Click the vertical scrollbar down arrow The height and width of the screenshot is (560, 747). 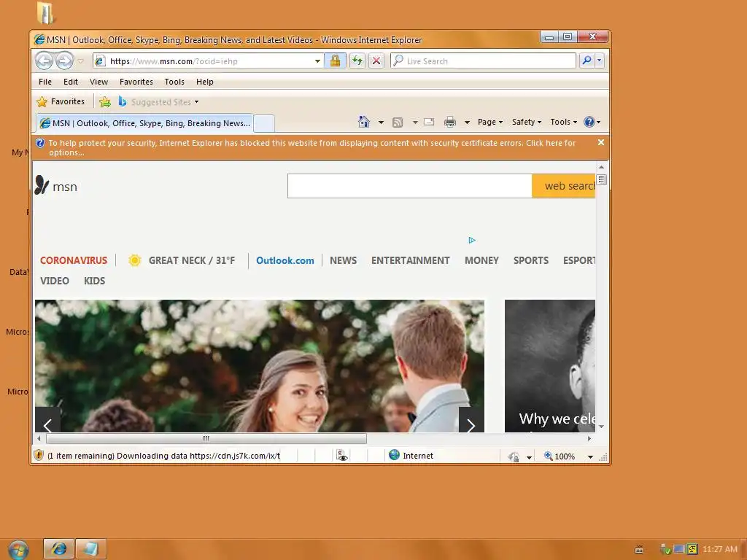pos(601,426)
